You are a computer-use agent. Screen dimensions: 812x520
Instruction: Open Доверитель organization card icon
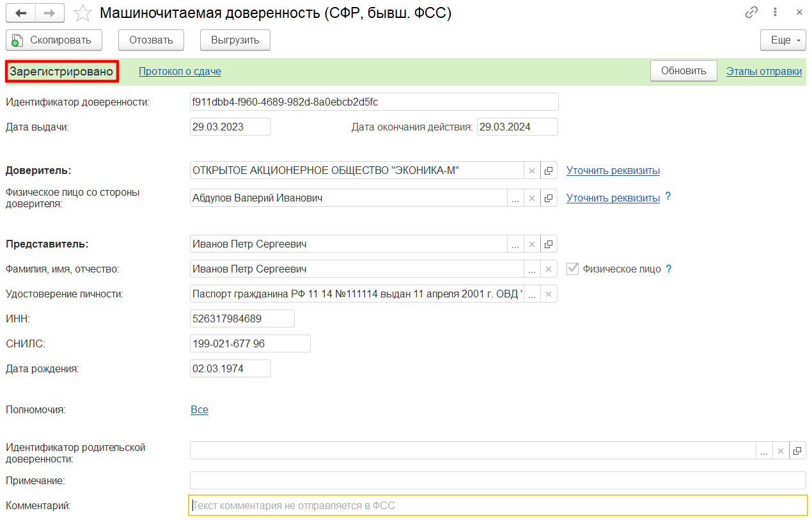pyautogui.click(x=549, y=171)
